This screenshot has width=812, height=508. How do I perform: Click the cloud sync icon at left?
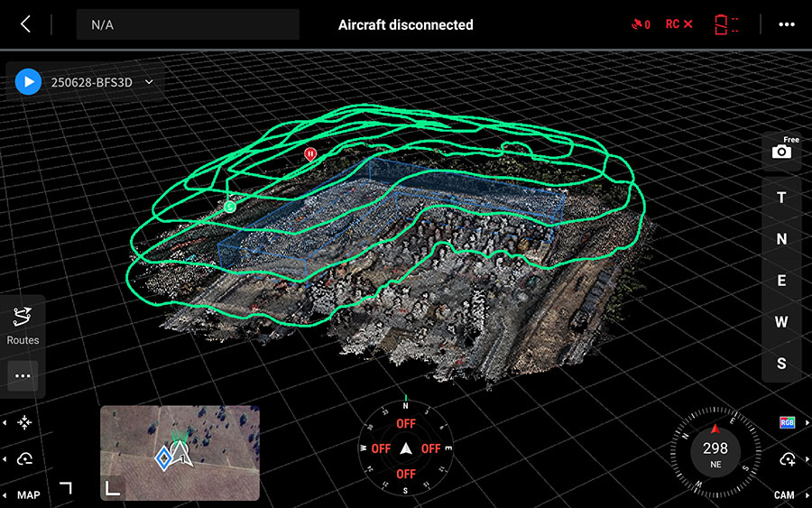[24, 458]
